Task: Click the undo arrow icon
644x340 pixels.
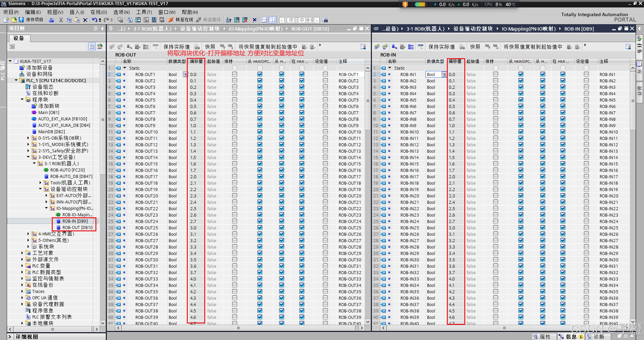Action: (94, 20)
